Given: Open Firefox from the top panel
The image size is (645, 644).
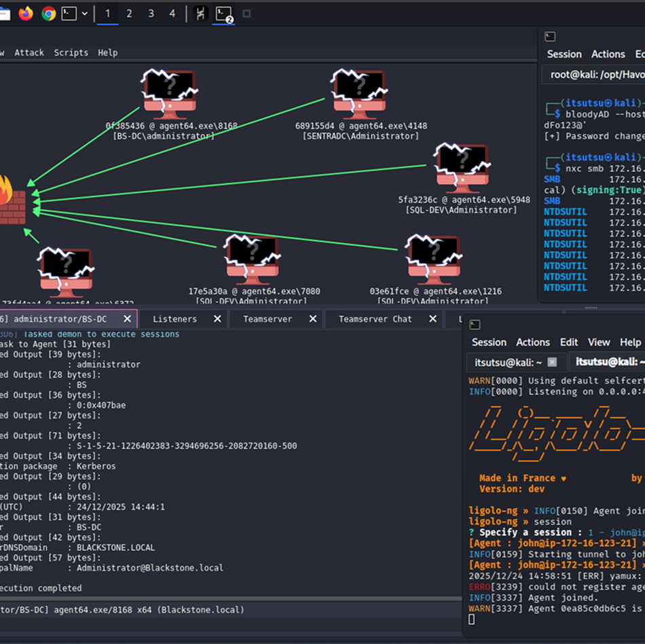Looking at the screenshot, I should [x=26, y=14].
